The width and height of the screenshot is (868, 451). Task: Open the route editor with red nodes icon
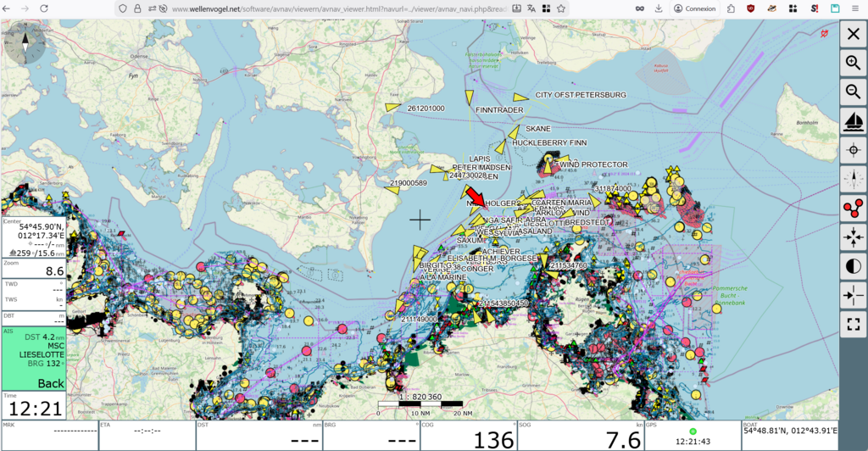pos(853,209)
